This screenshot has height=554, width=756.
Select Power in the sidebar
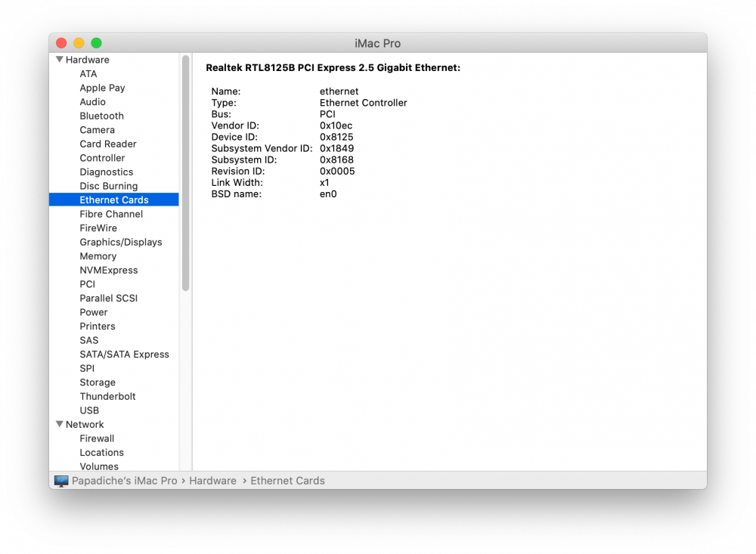click(94, 312)
